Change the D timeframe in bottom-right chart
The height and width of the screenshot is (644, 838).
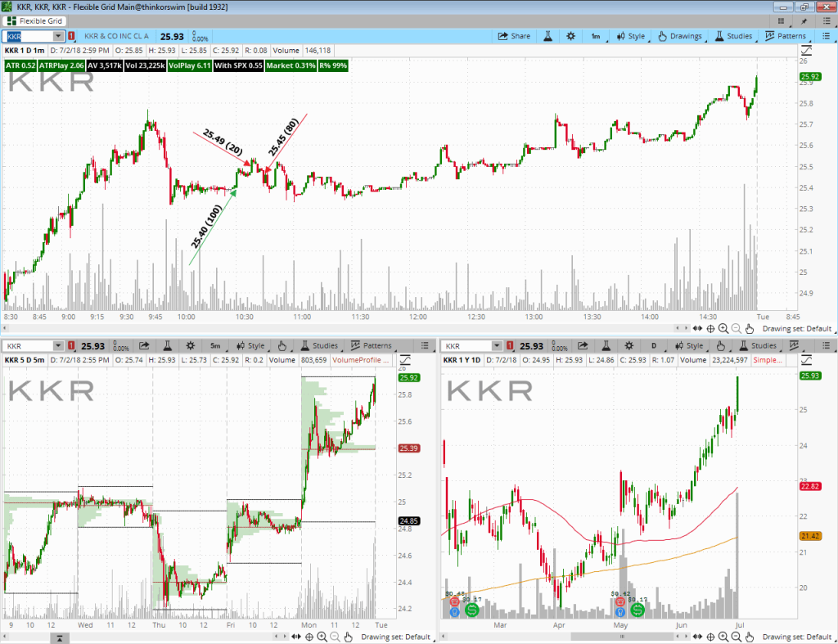tap(654, 346)
